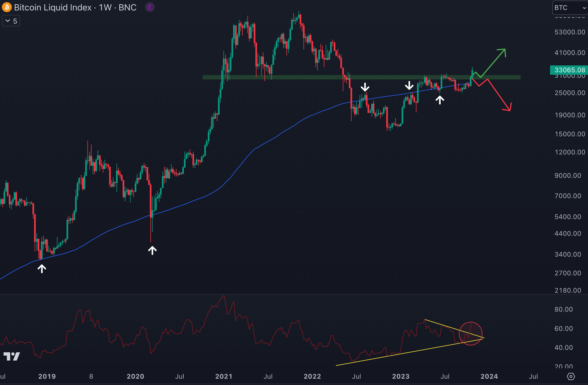
Task: Click the orange Bitcoin symbol logo
Action: (7, 7)
